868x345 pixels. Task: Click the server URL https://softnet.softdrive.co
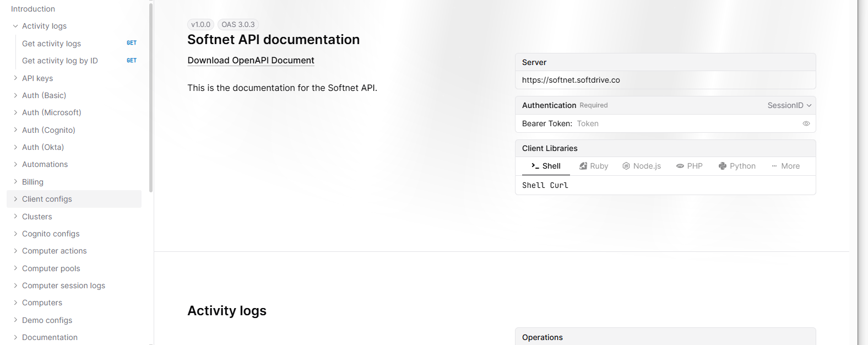point(571,80)
